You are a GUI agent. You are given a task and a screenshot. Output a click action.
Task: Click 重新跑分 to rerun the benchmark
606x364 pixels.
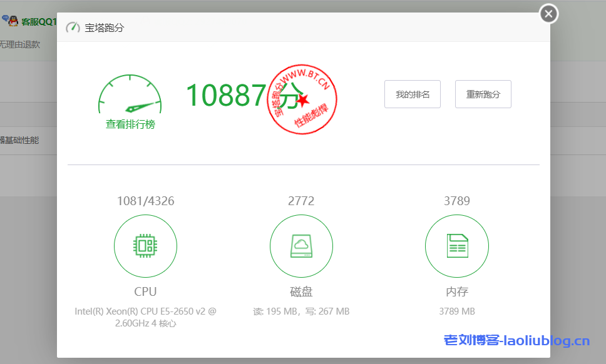[x=483, y=94]
